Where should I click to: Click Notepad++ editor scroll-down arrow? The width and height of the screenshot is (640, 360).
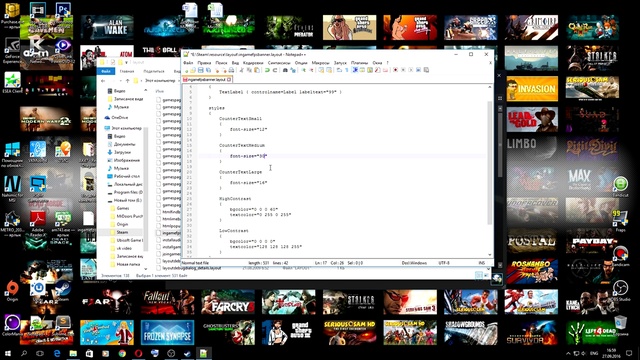pos(490,254)
